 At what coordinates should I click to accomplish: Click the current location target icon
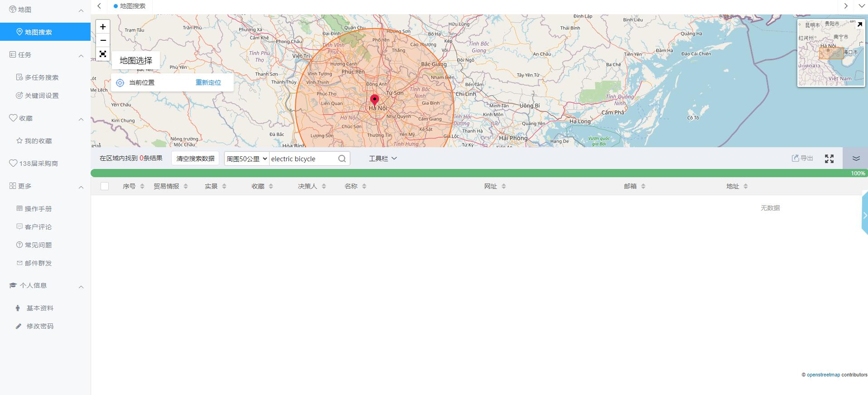click(120, 83)
